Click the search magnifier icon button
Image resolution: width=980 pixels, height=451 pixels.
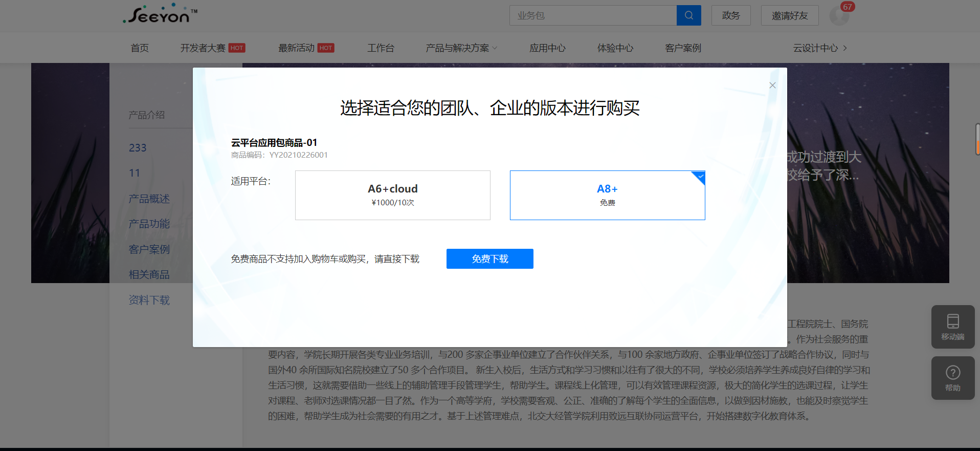(688, 15)
